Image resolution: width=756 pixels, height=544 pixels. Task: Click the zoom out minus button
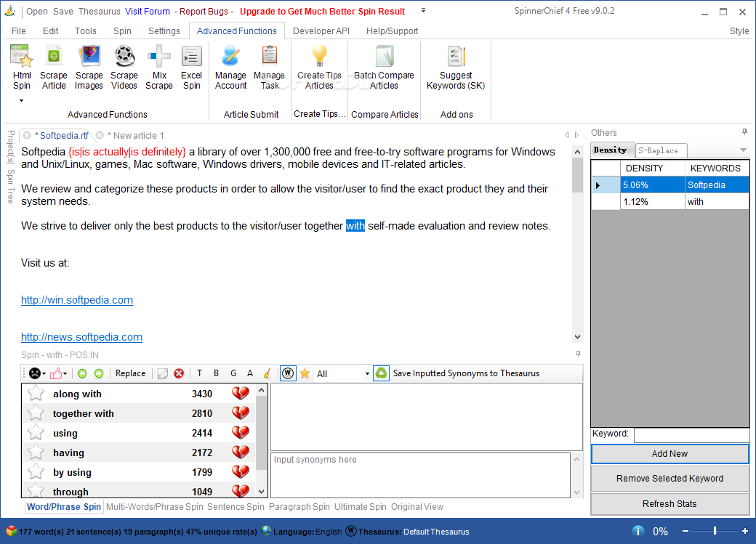[685, 530]
